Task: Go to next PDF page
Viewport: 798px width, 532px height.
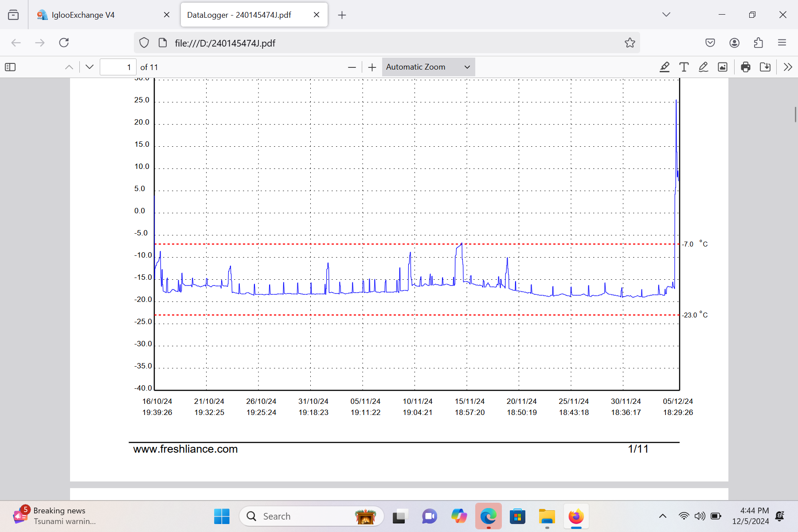Action: tap(90, 67)
